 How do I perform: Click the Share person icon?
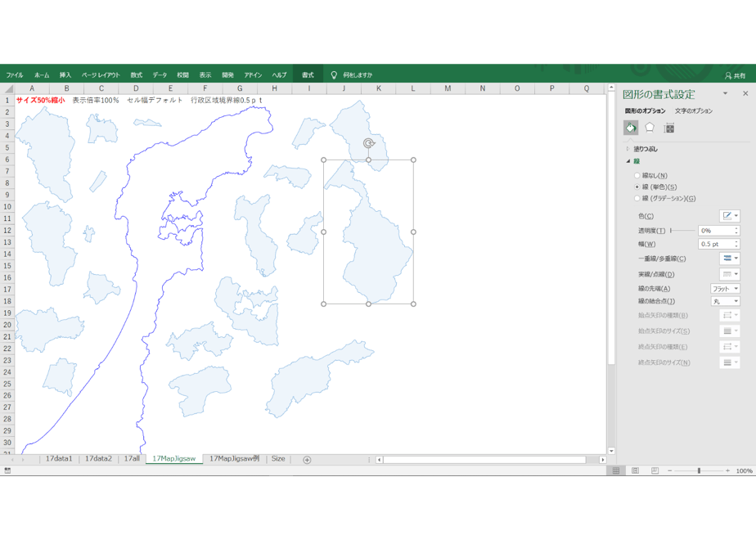coord(728,76)
